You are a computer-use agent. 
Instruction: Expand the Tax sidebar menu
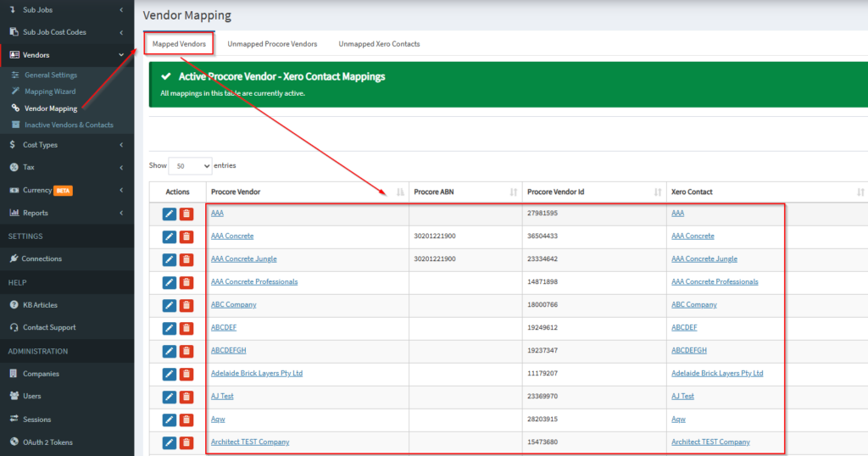(x=67, y=167)
